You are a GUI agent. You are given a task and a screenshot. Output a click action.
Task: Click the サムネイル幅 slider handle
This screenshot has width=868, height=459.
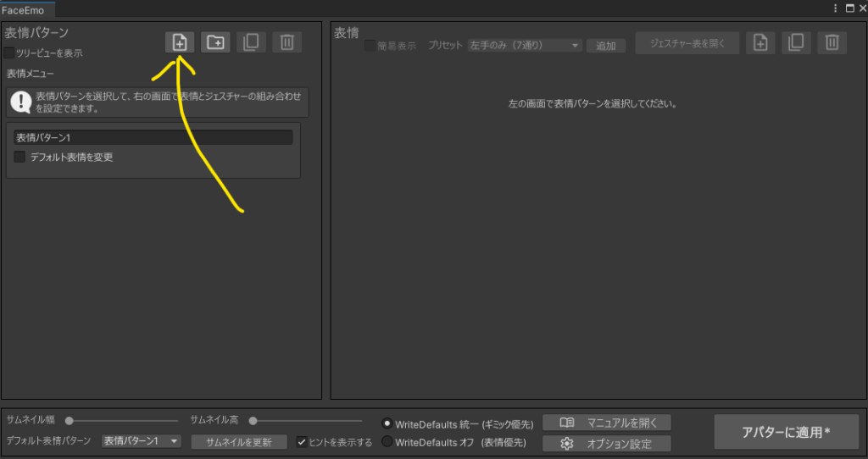[x=70, y=420]
